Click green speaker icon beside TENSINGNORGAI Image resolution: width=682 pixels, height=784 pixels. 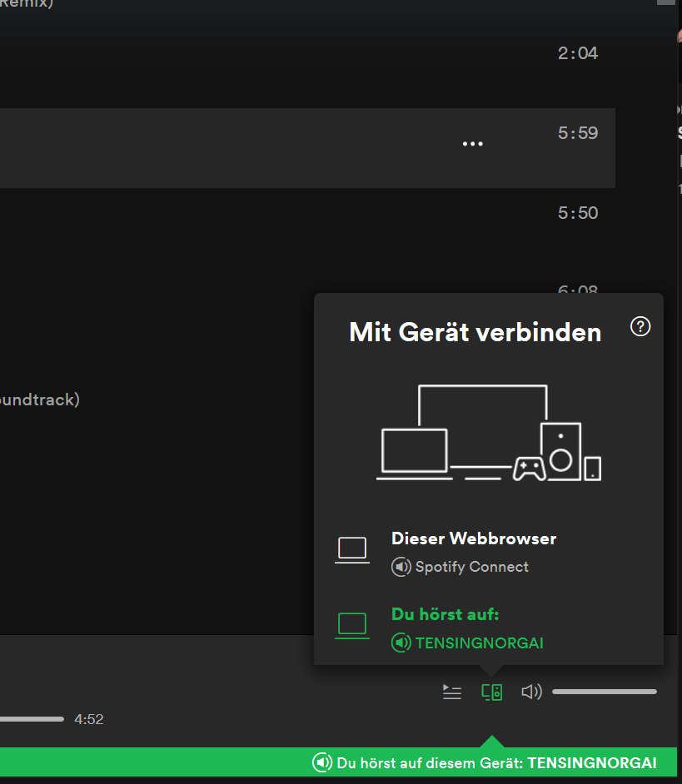pyautogui.click(x=401, y=643)
